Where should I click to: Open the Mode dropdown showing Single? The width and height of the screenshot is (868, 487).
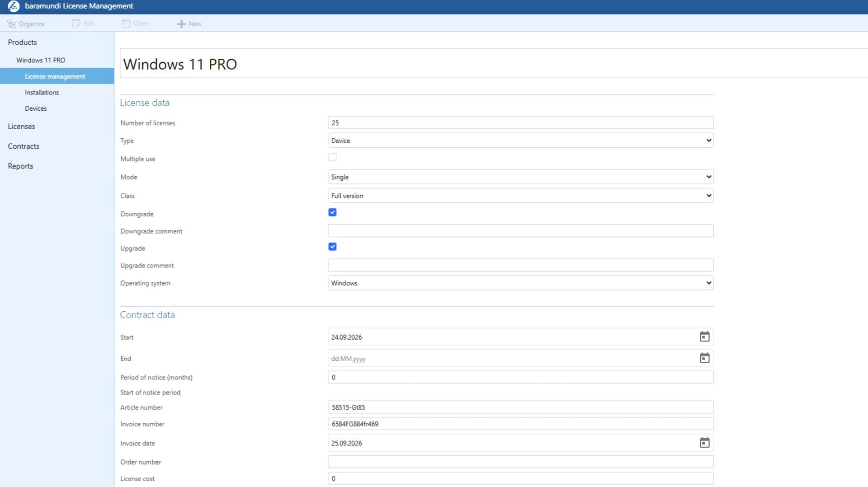[521, 177]
